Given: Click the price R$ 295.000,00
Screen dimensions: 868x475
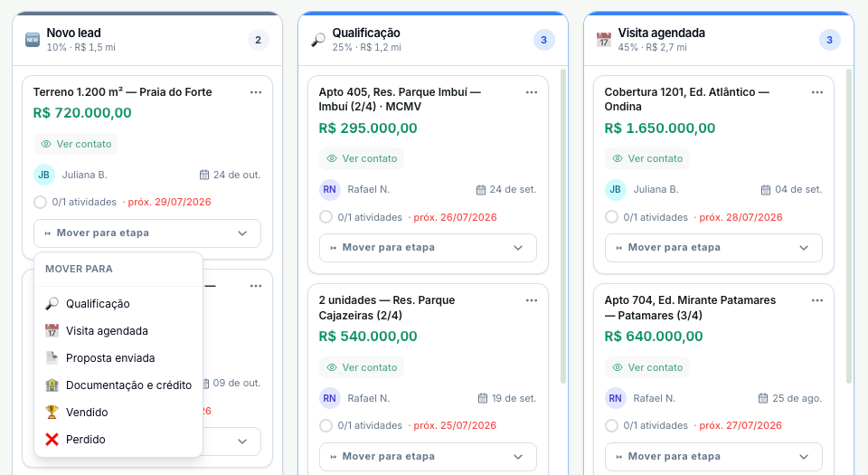Looking at the screenshot, I should point(368,128).
